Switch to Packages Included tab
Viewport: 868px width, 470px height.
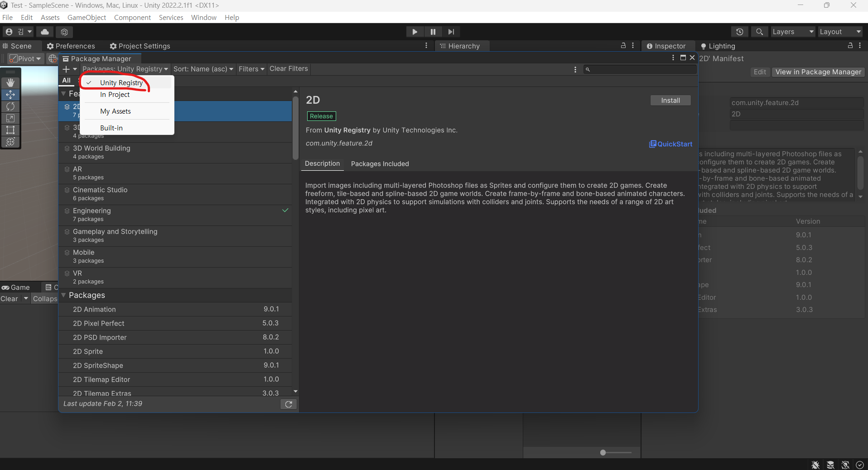pyautogui.click(x=380, y=164)
